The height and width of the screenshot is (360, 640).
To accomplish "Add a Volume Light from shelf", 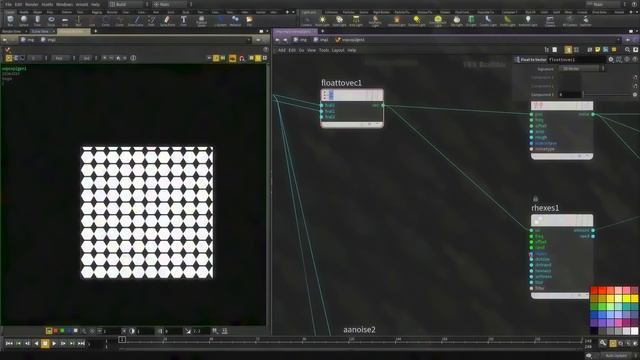I will pos(396,20).
